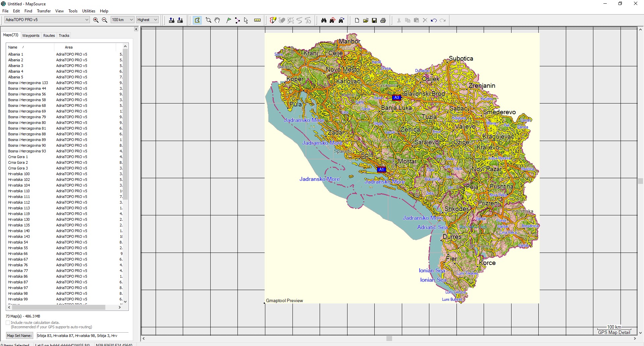Open the AdriaTOPO PRO v5 product dropdown
The width and height of the screenshot is (644, 346).
click(x=47, y=20)
